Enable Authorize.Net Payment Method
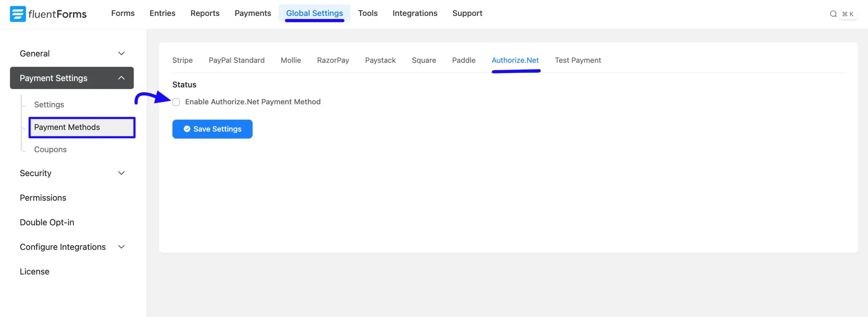 176,102
